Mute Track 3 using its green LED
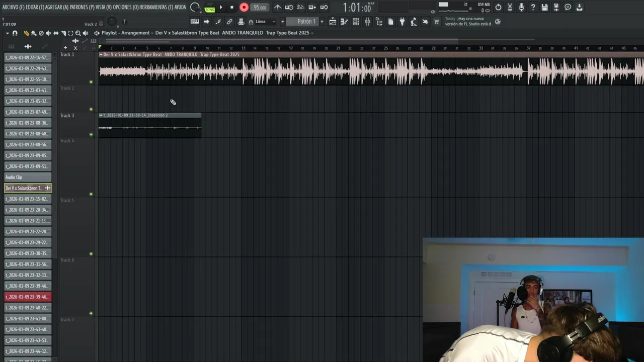644x362 pixels. (x=91, y=134)
